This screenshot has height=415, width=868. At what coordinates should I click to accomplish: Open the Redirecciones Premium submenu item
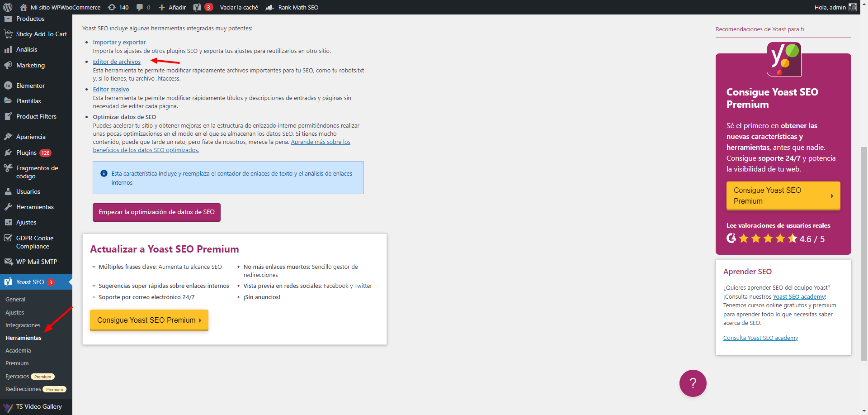click(36, 389)
